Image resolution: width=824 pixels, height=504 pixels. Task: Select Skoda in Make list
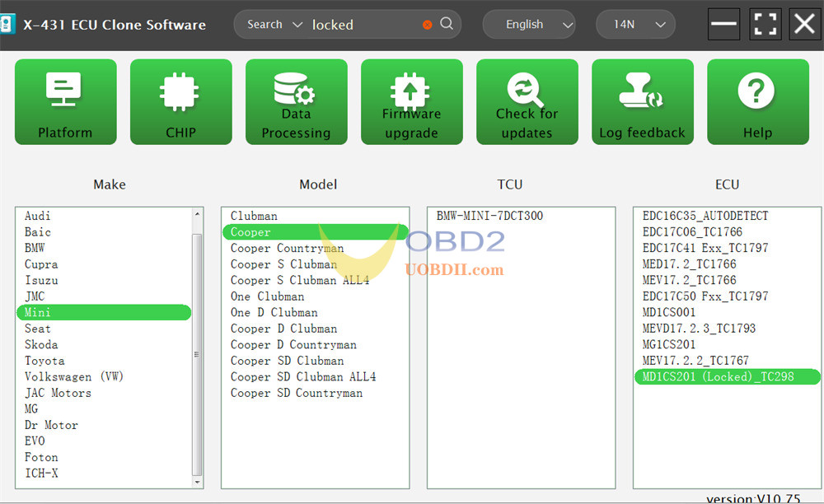[x=104, y=344]
